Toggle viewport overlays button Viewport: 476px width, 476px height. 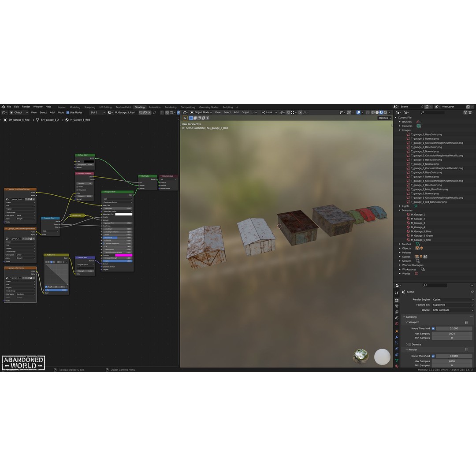point(358,113)
